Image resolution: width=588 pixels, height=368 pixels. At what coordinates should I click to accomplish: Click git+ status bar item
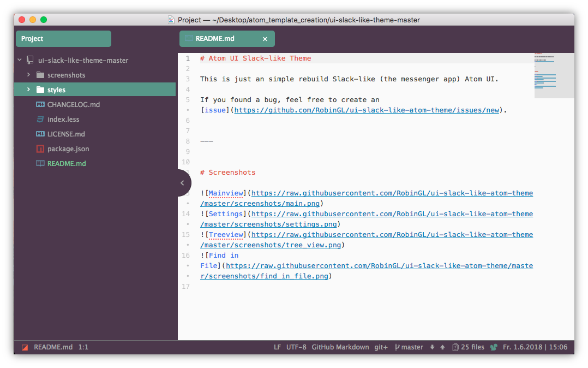(381, 347)
